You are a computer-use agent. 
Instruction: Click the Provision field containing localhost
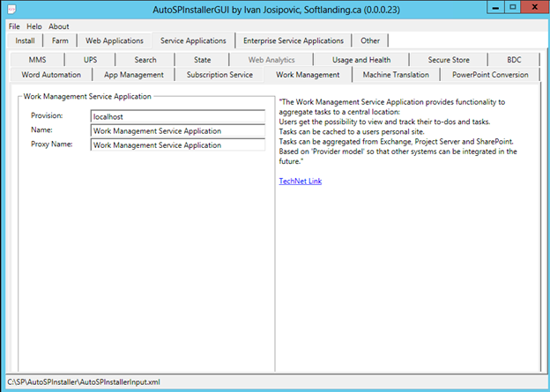click(177, 116)
